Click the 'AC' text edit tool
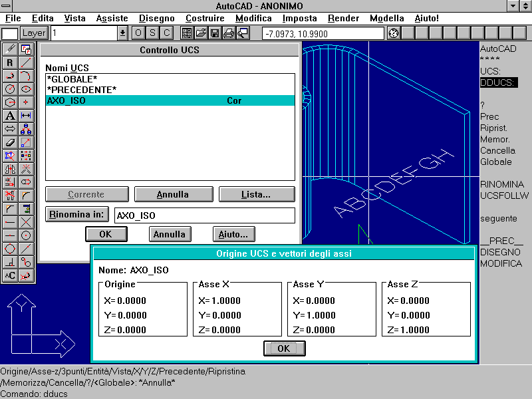 point(10,275)
